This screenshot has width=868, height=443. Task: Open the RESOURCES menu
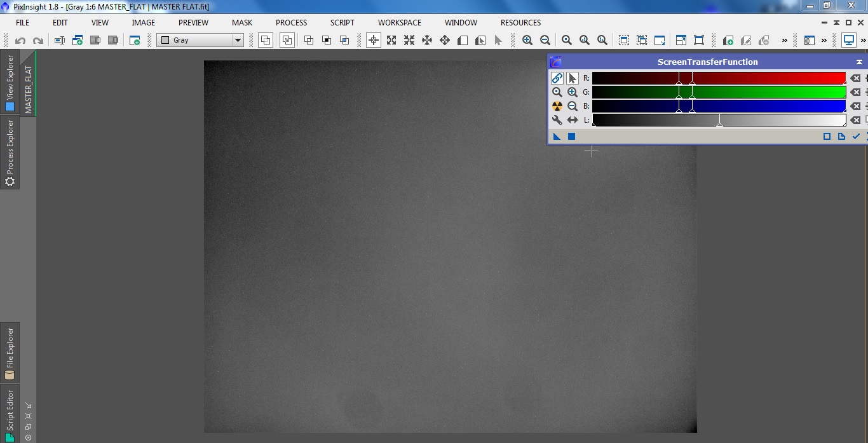[x=520, y=22]
